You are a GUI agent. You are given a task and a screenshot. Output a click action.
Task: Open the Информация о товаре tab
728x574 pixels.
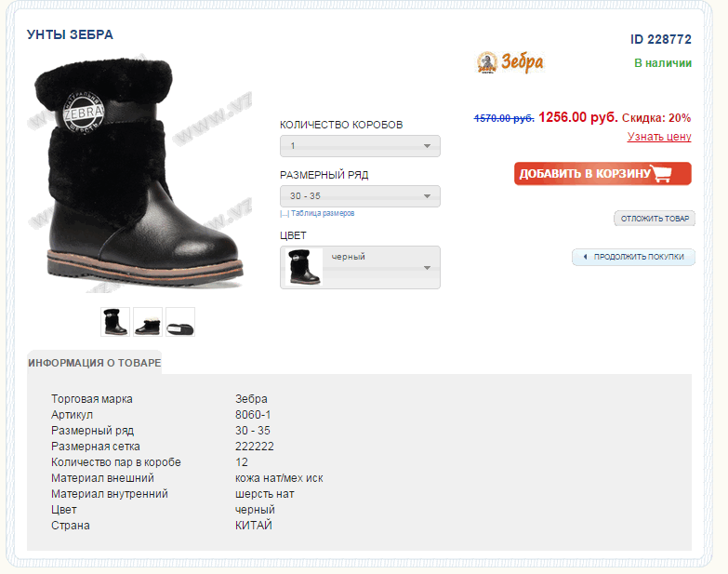coord(94,363)
